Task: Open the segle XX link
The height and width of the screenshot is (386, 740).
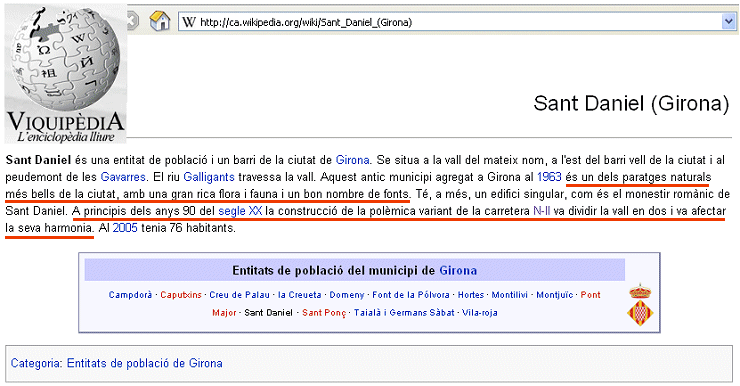Action: click(240, 211)
